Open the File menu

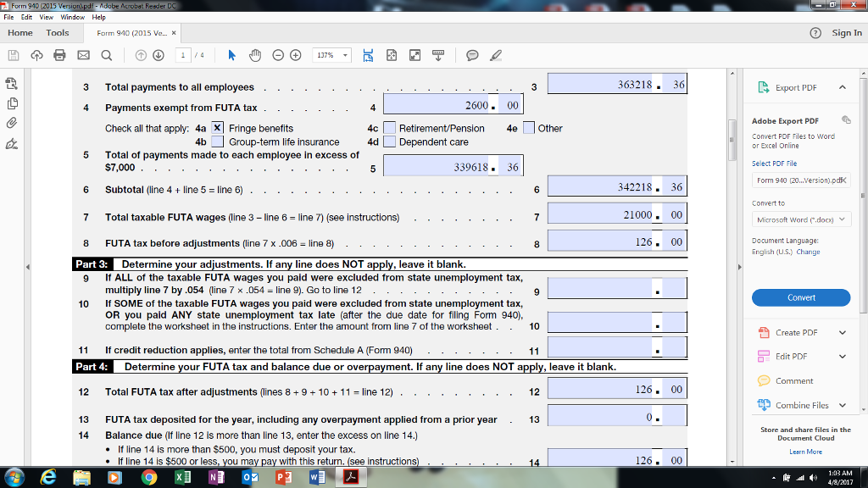(x=8, y=17)
